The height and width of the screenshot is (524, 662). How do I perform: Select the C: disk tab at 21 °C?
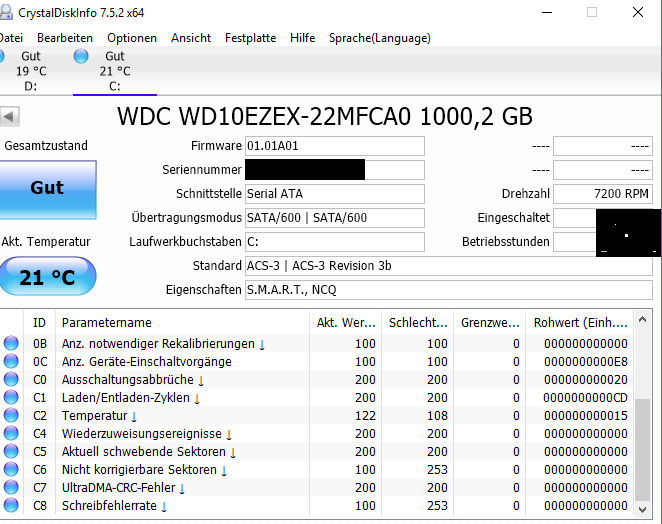(x=115, y=71)
